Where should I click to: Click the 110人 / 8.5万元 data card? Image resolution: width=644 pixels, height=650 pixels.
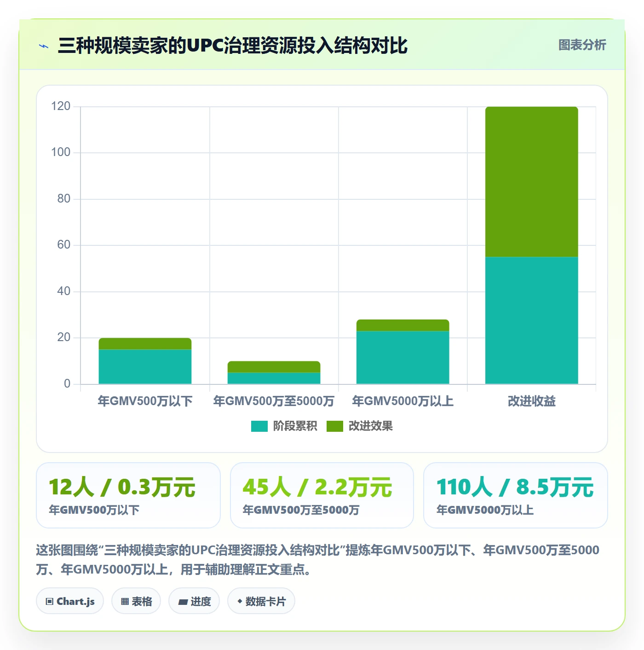point(516,495)
